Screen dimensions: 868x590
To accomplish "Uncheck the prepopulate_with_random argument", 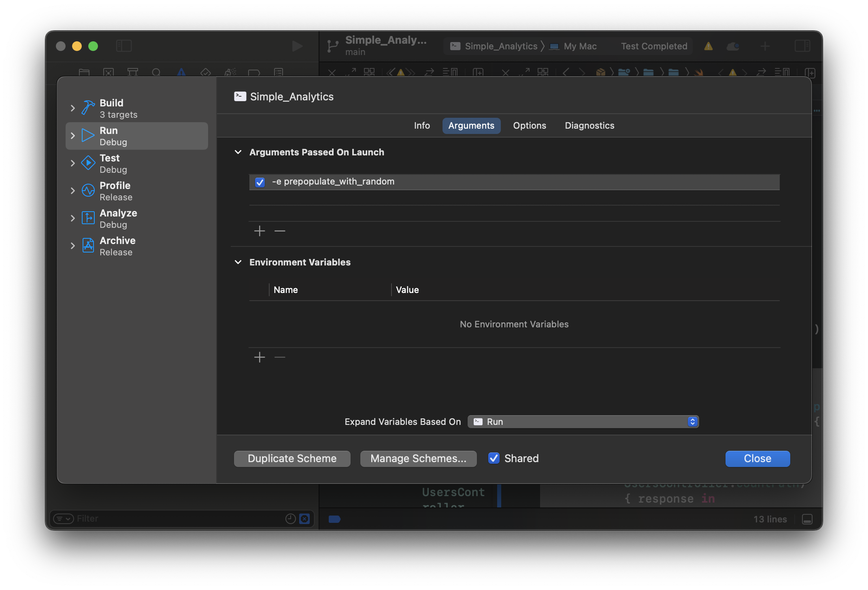I will (x=260, y=182).
